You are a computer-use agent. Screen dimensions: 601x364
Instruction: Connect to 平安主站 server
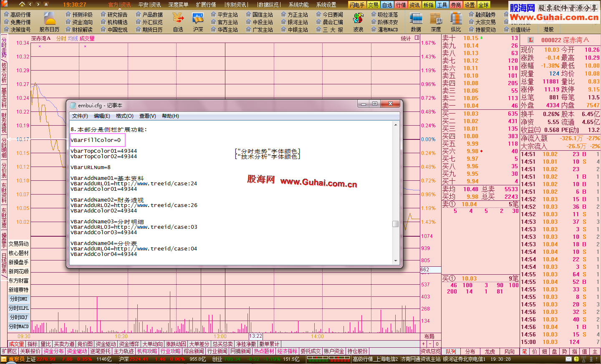[x=224, y=15]
